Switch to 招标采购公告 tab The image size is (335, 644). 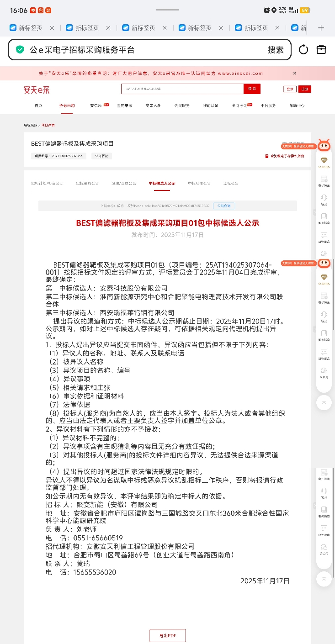(87, 183)
